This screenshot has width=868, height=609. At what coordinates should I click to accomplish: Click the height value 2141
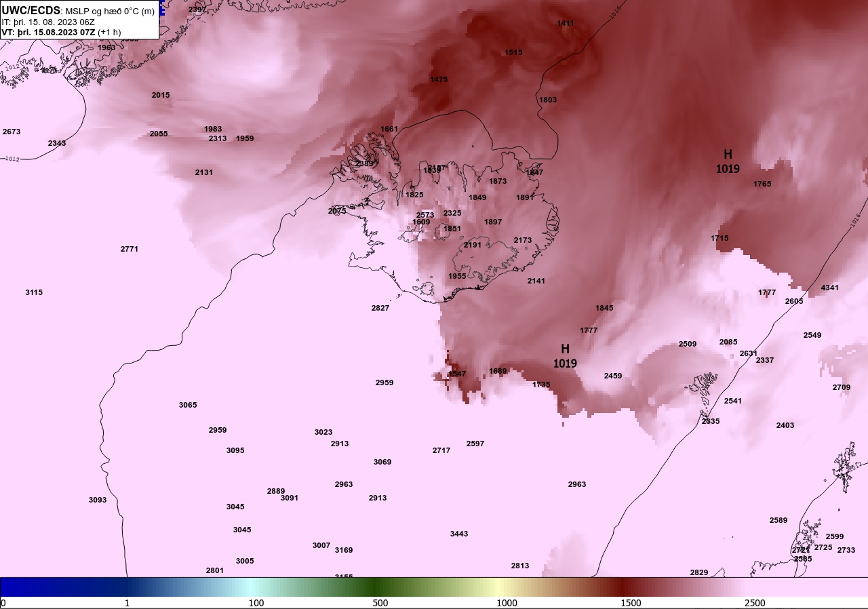click(x=536, y=281)
